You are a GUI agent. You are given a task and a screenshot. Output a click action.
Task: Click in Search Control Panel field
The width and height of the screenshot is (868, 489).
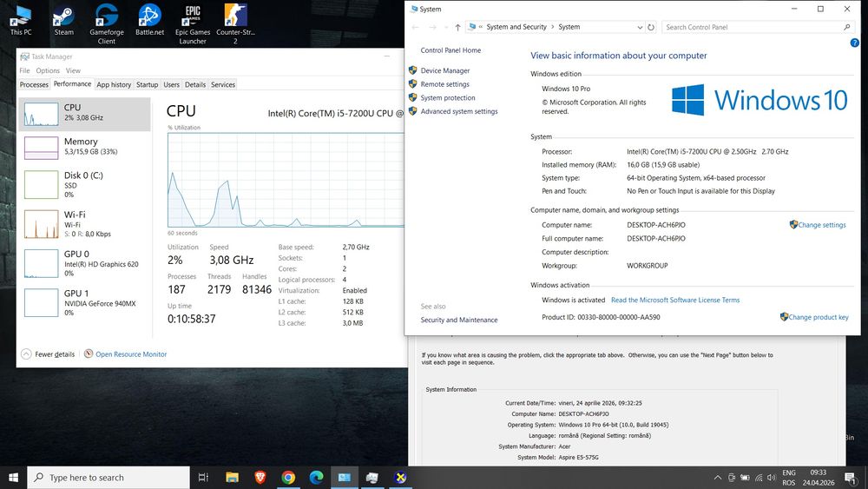753,27
